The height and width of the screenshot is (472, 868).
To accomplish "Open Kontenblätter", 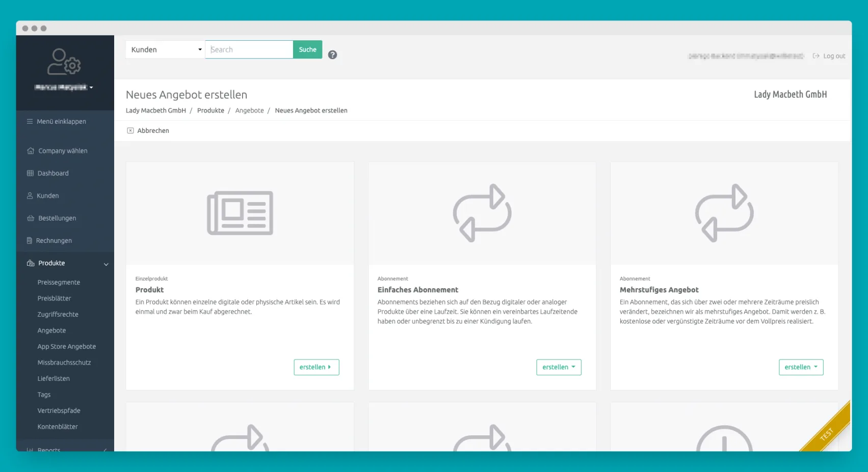I will pyautogui.click(x=58, y=427).
